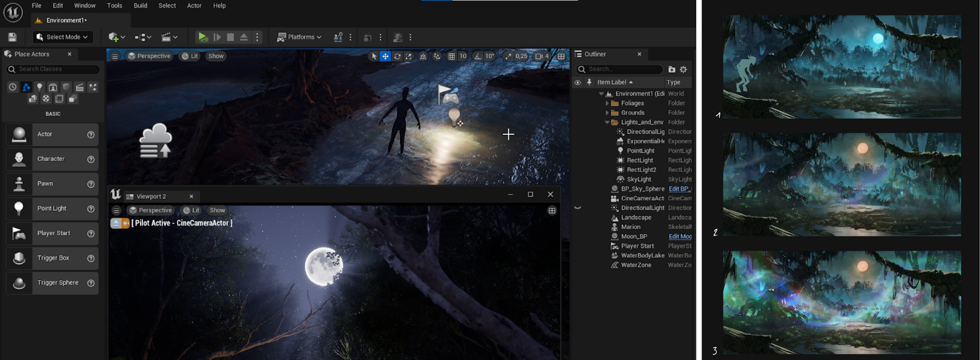980x360 pixels.
Task: Open the cinematics clapperboard dropdown
Action: tap(169, 37)
